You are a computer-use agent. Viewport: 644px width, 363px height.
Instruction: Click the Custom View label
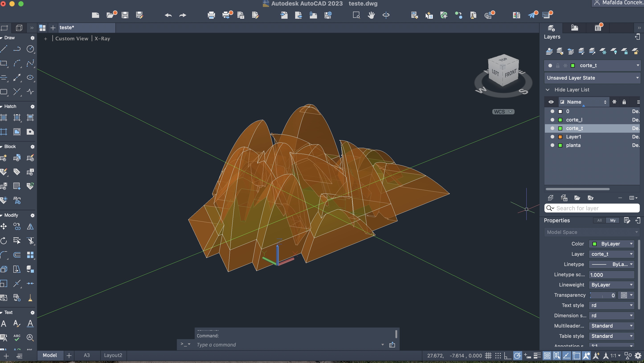pyautogui.click(x=72, y=39)
